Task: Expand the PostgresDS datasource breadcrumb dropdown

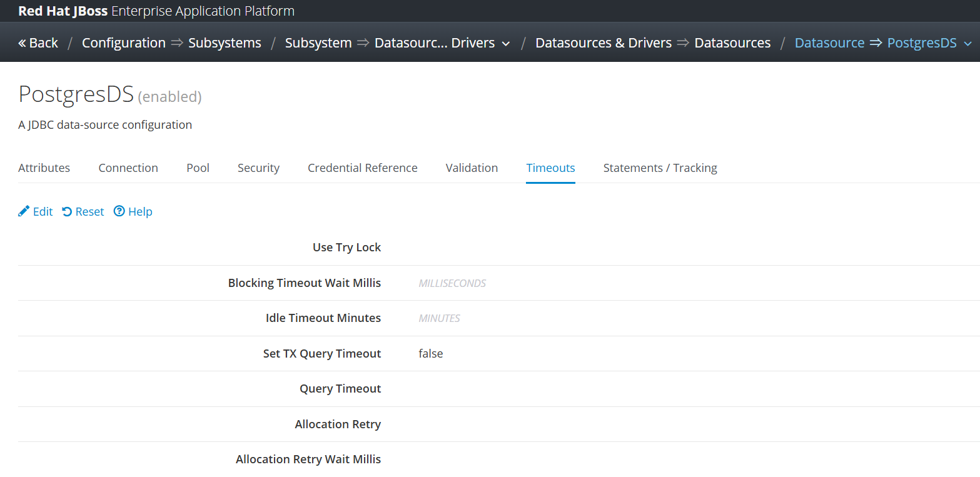Action: (x=968, y=44)
